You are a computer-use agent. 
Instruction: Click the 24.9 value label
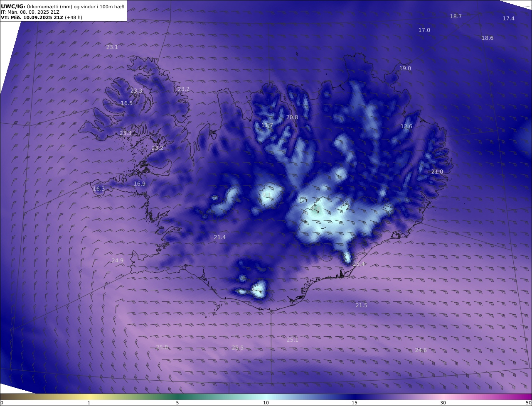pyautogui.click(x=118, y=261)
